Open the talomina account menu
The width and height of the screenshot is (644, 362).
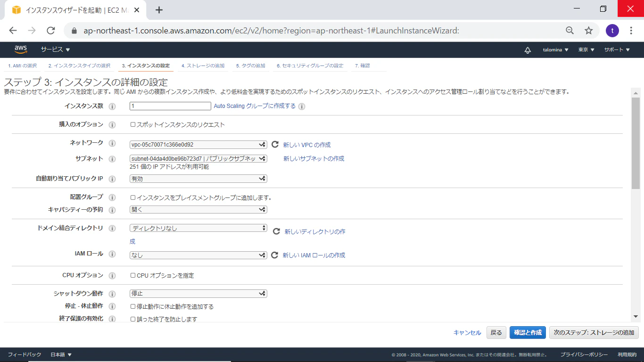(556, 50)
